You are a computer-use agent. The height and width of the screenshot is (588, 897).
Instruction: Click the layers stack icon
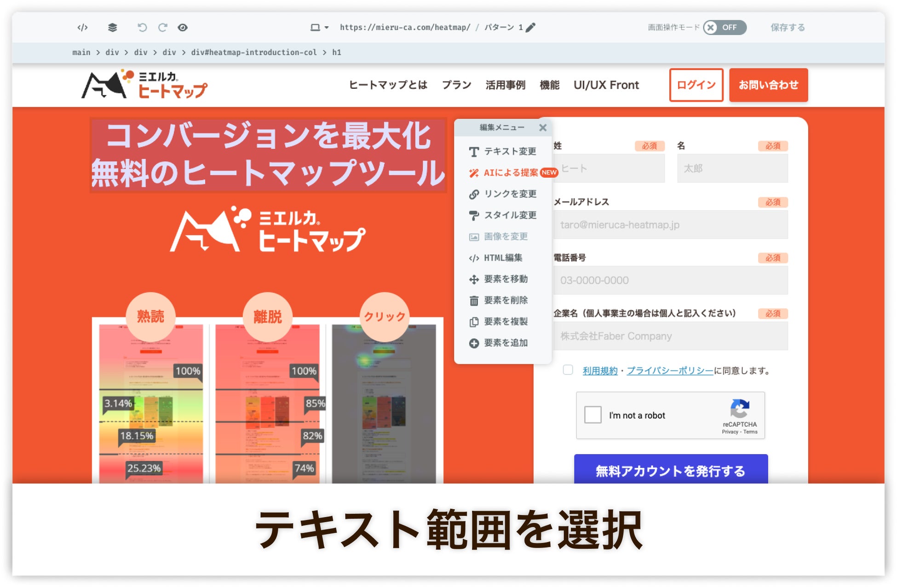[113, 28]
